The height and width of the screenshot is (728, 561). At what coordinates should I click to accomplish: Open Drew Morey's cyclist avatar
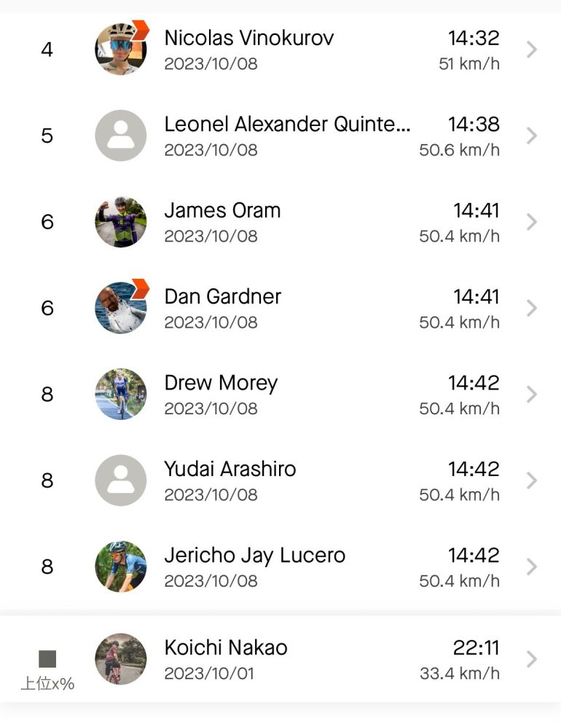click(x=121, y=394)
